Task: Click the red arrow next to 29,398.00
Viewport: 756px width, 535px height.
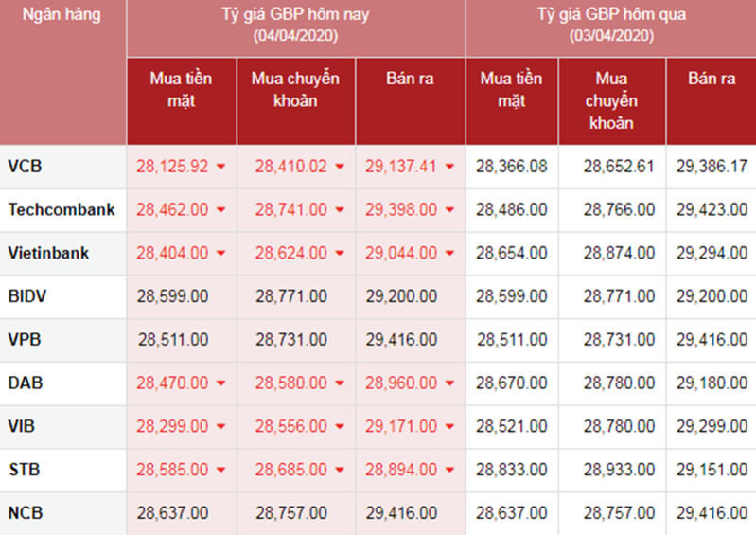Action: coord(450,210)
